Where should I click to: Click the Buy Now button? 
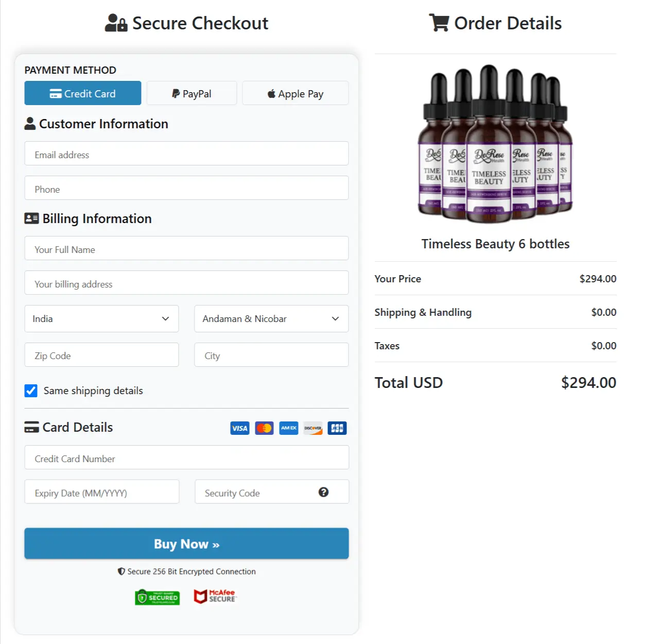pos(186,544)
